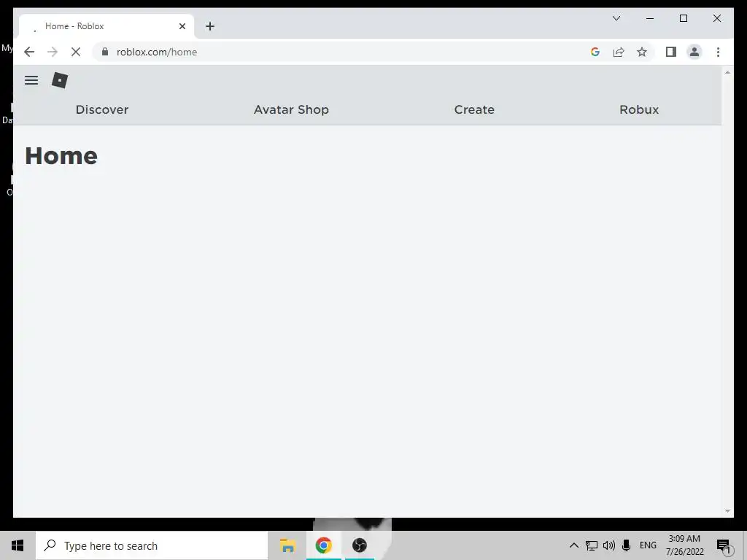
Task: Select the Home - Roblox tab
Action: [107, 26]
